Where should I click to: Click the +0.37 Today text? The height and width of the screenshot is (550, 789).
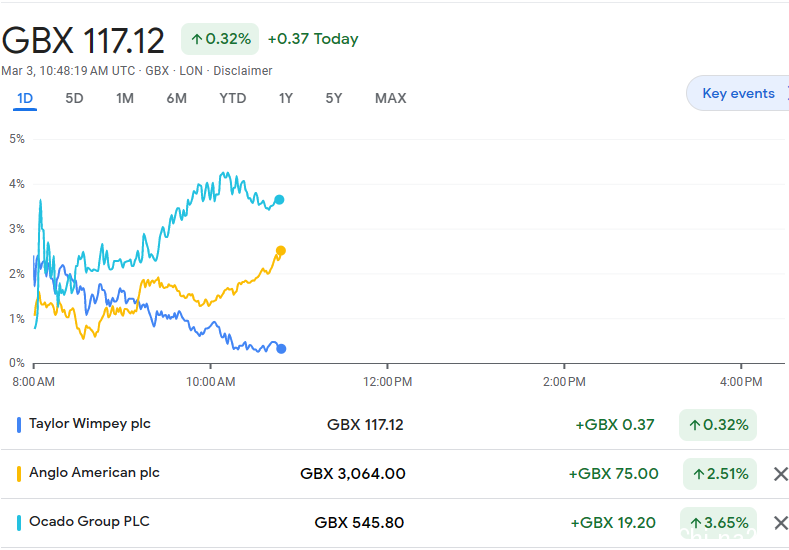pyautogui.click(x=313, y=39)
